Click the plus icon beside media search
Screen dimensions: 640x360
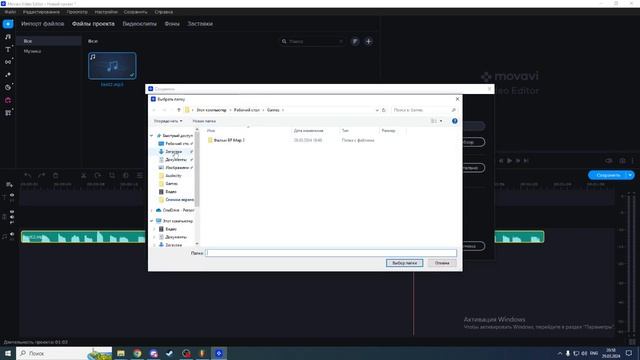[368, 41]
